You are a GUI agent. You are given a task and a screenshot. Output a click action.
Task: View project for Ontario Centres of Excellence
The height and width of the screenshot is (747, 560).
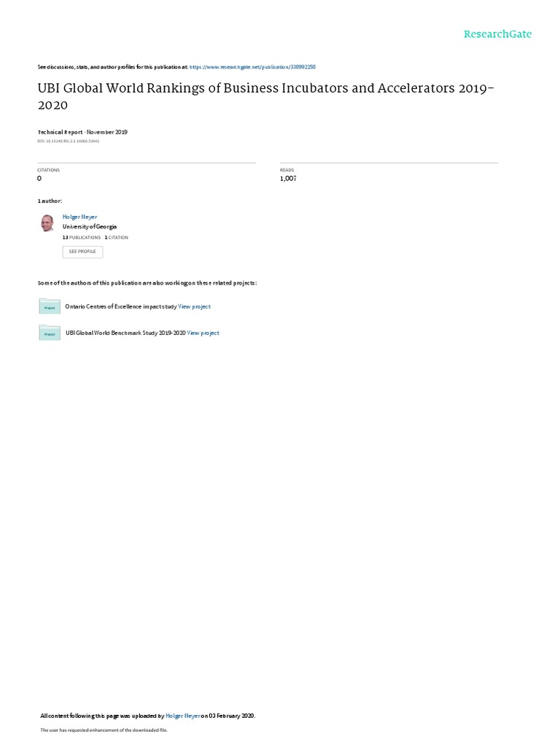click(194, 306)
